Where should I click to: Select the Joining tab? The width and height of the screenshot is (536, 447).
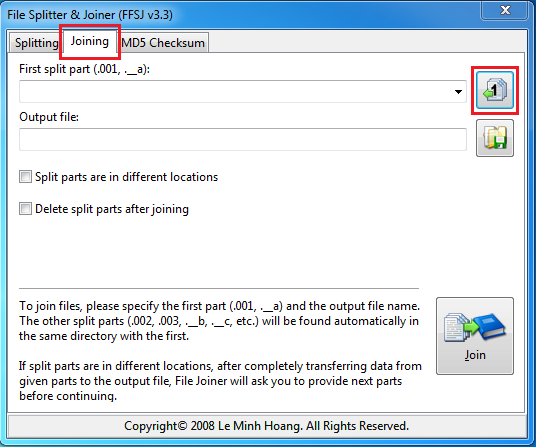coord(90,41)
